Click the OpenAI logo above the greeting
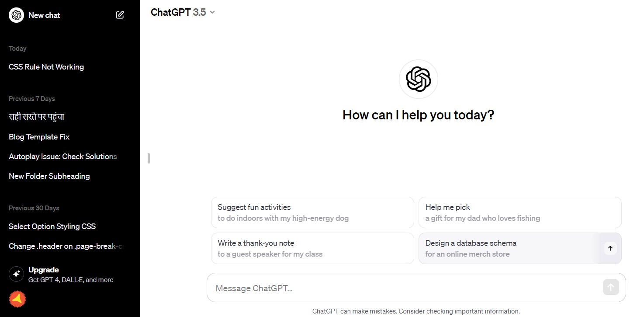644x317 pixels. pos(418,79)
